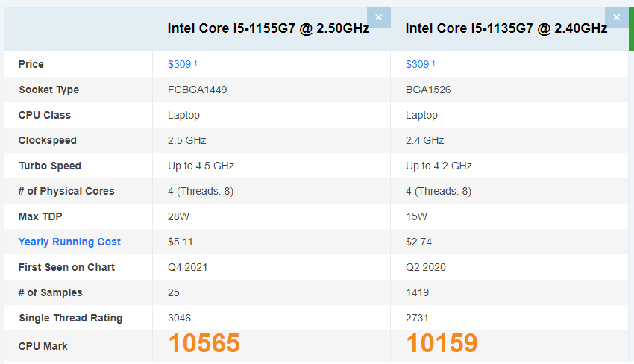
Task: Select the 2.5 GHz clockspeed value
Action: (186, 140)
